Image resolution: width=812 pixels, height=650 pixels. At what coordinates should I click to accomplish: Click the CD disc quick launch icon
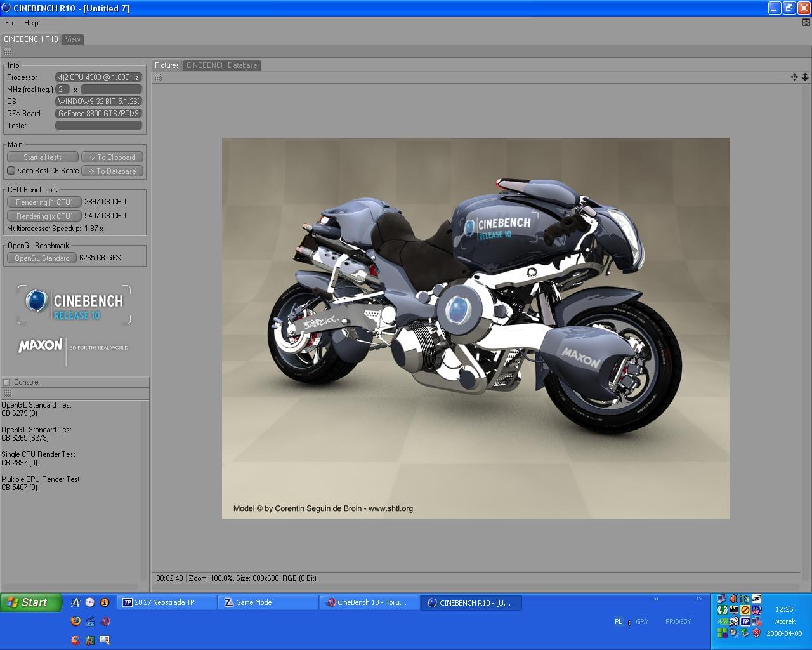click(x=89, y=602)
